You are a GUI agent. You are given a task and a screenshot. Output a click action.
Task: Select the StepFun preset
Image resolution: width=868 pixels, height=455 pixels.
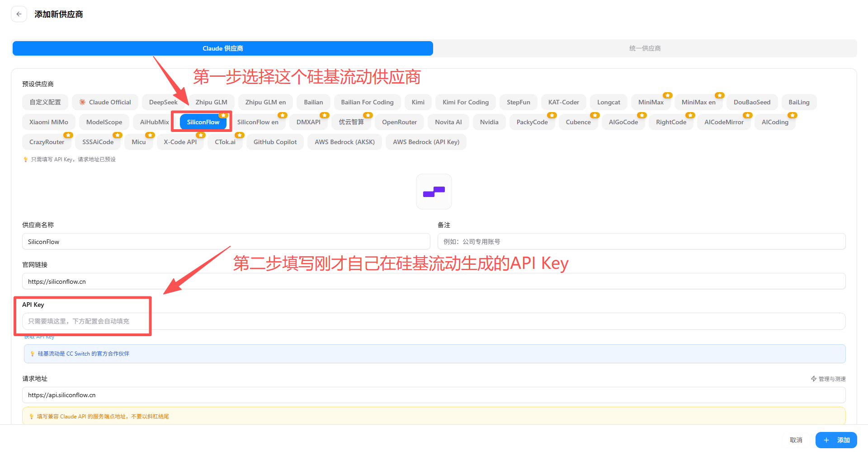coord(519,102)
